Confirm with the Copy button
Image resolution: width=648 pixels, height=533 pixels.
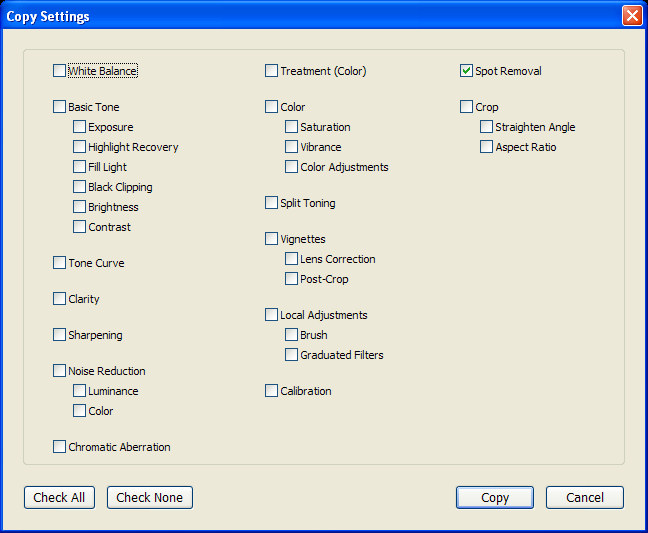click(495, 497)
